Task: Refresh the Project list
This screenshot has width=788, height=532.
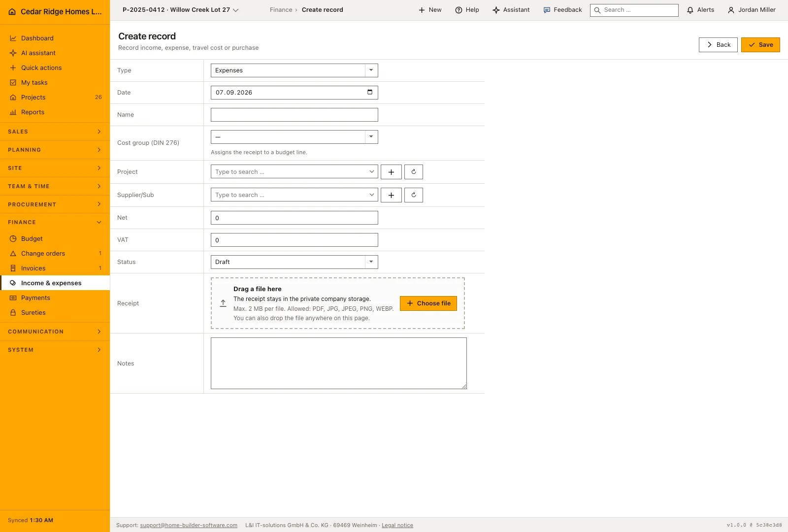Action: tap(414, 172)
